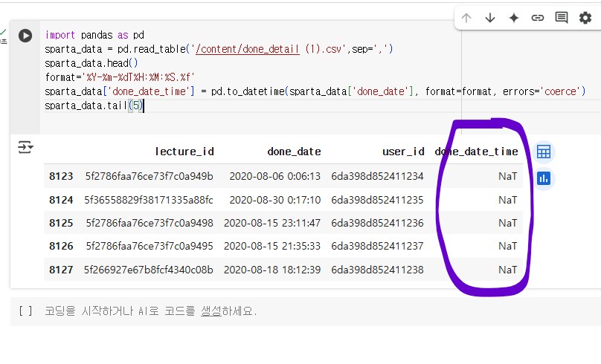Screen dimensions: 601x364
Task: Click lecture id 5f266927e67b8fcf4340c08b
Action: (x=149, y=270)
